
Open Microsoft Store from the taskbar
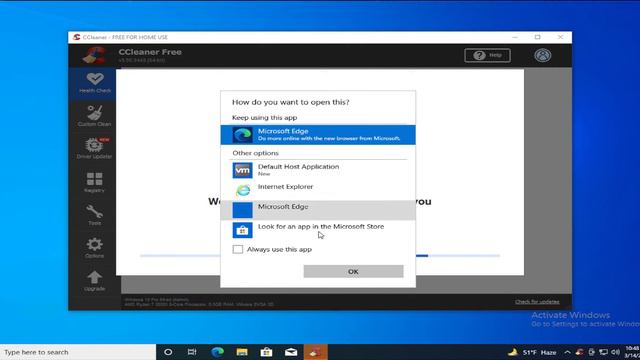pos(267,352)
